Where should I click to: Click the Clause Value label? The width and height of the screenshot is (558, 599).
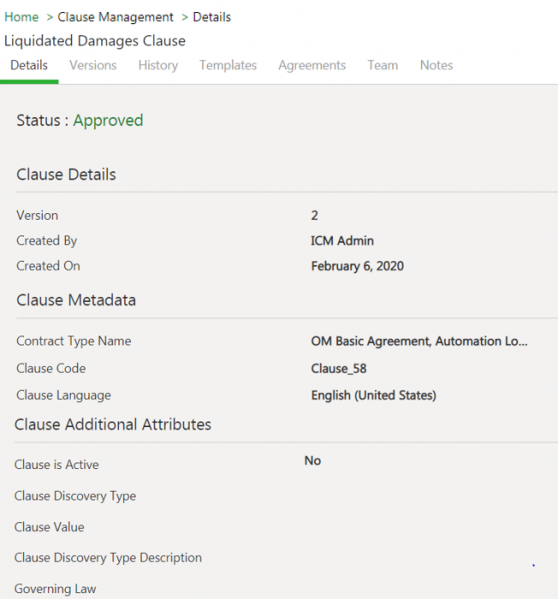pos(49,527)
